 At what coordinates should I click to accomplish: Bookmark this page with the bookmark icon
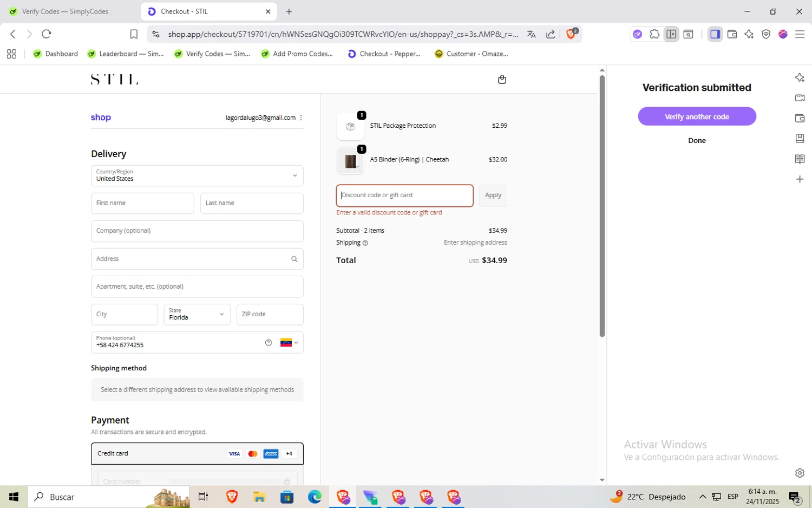[x=134, y=34]
